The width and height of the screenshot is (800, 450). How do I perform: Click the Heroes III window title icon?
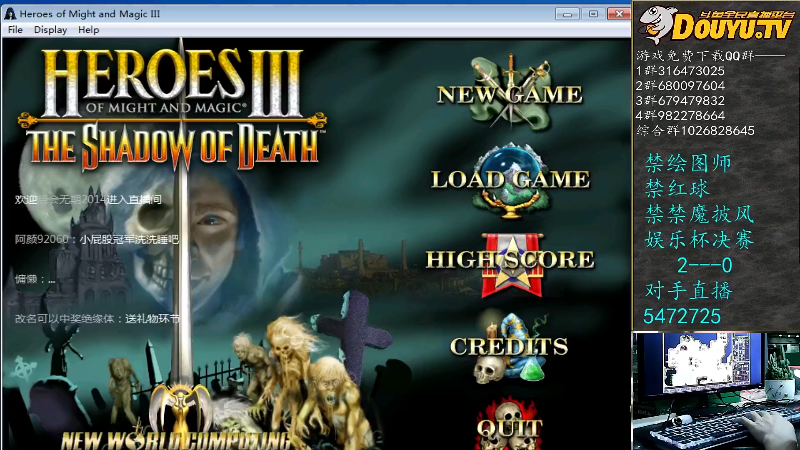10,14
